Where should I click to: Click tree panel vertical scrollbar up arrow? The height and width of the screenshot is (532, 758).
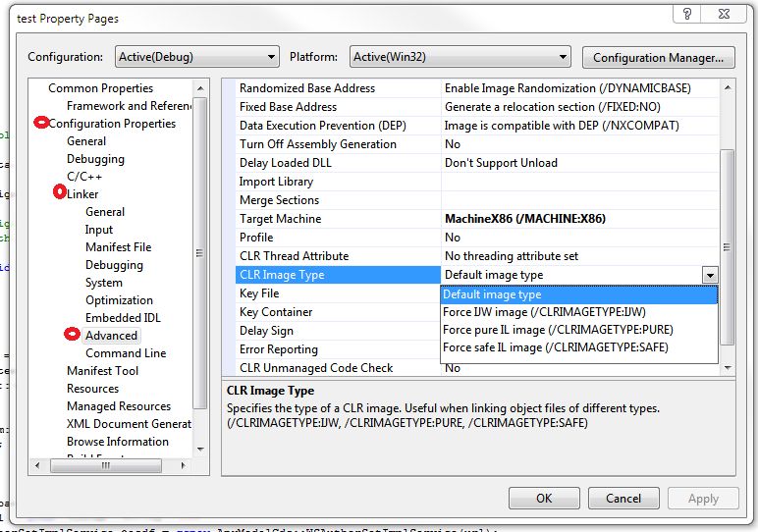point(200,88)
